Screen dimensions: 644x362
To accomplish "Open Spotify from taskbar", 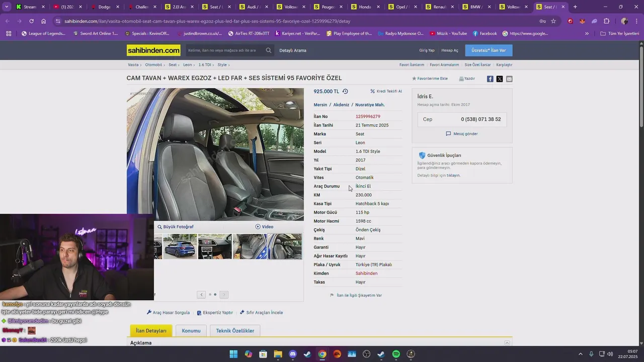I will coord(396,354).
